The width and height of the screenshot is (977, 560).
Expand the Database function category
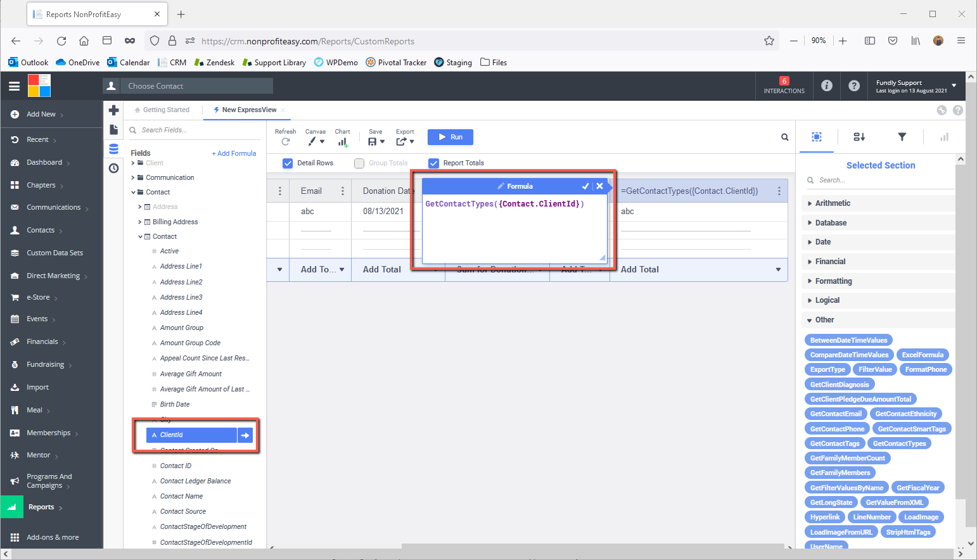coord(878,223)
